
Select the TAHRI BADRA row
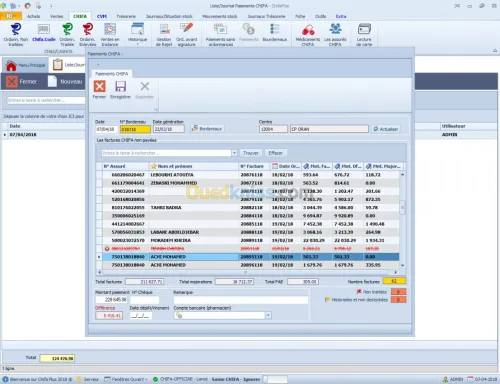[x=247, y=208]
